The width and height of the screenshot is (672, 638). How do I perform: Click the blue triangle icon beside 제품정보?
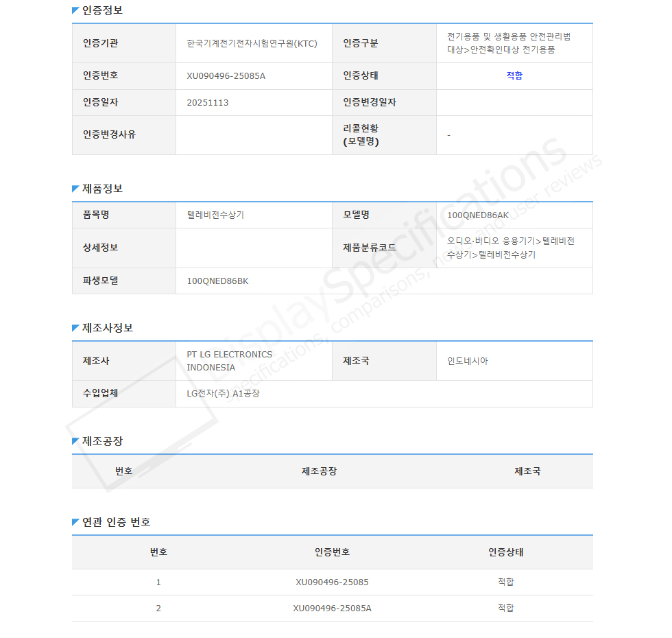(75, 189)
